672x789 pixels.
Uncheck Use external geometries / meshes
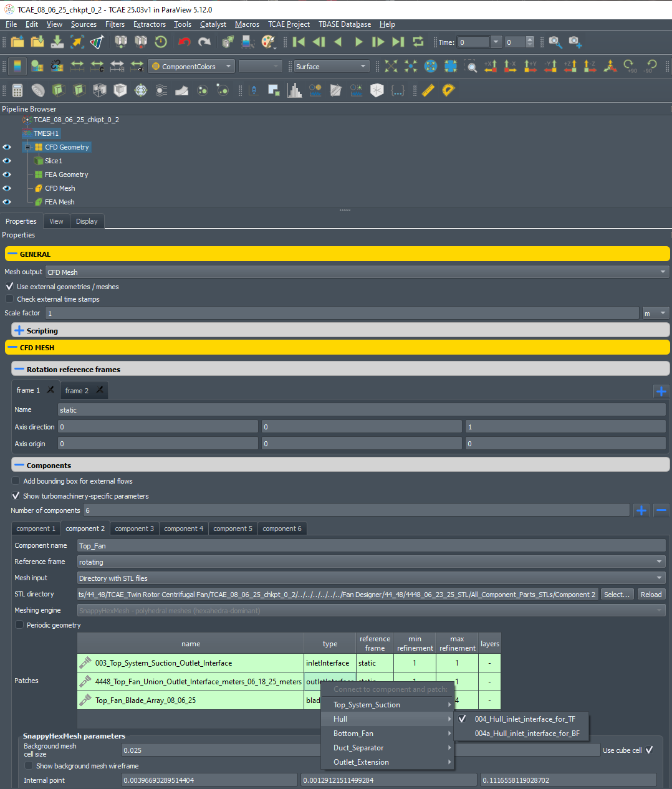click(x=9, y=287)
